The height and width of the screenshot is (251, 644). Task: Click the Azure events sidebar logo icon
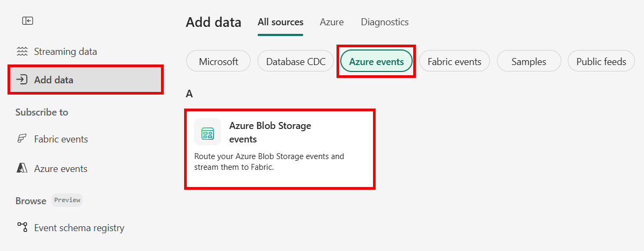coord(22,169)
